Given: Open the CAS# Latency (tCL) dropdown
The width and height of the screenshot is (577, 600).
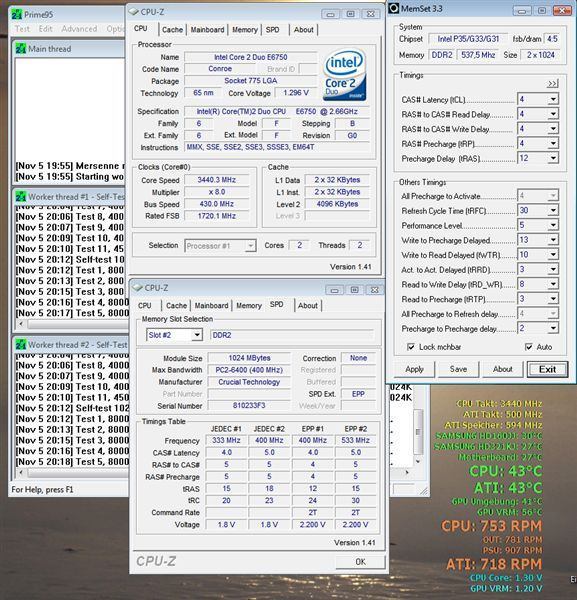Looking at the screenshot, I should (553, 99).
